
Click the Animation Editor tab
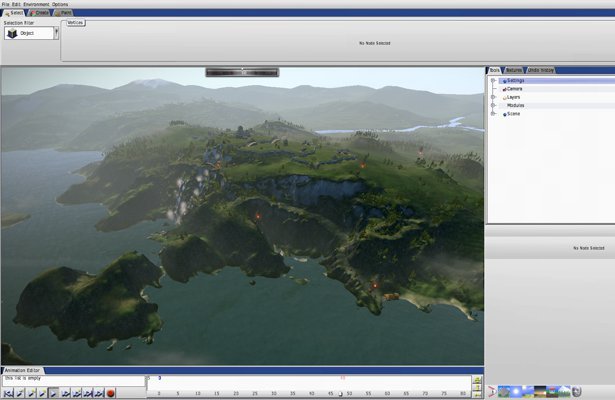pyautogui.click(x=22, y=370)
